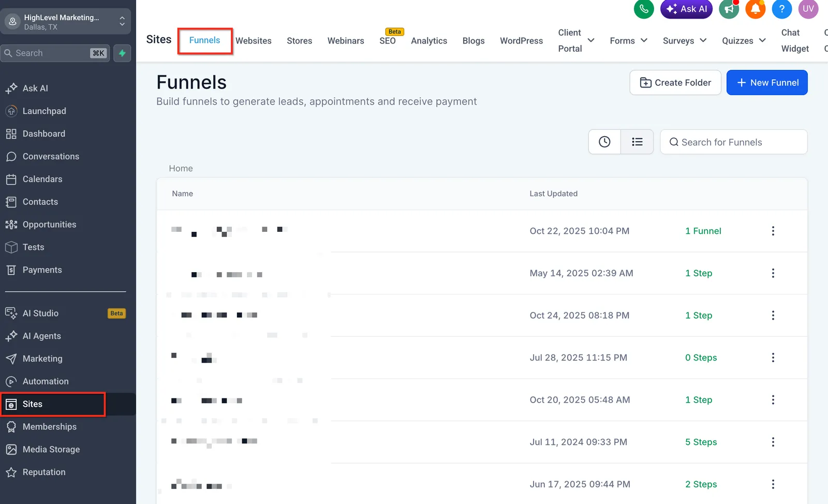
Task: Click the Last Updated column header
Action: (553, 194)
